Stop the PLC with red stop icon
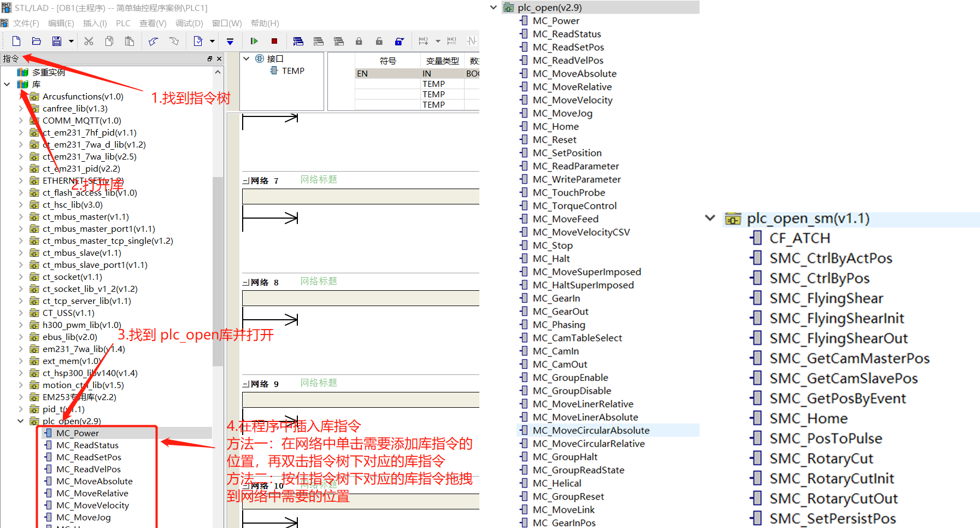Screen dimensions: 980x528 click(x=274, y=41)
